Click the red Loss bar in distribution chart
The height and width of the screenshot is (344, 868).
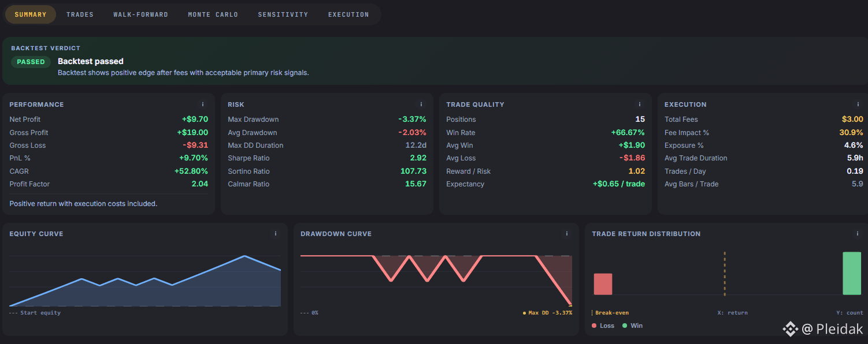coord(603,284)
